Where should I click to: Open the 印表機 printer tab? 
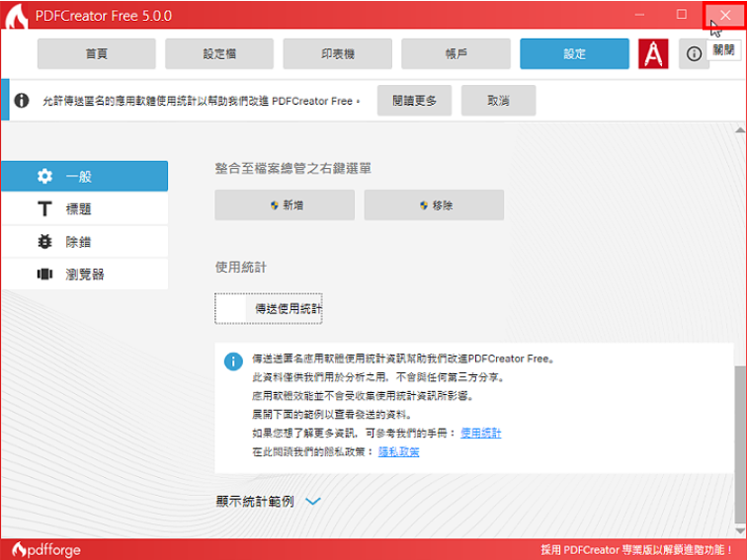(x=337, y=53)
